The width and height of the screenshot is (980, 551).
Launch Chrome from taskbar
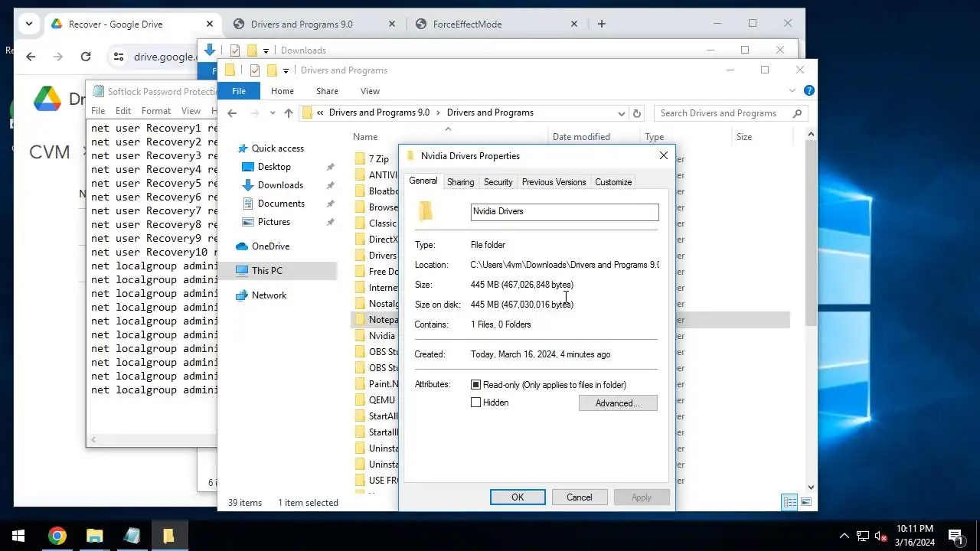pyautogui.click(x=57, y=536)
